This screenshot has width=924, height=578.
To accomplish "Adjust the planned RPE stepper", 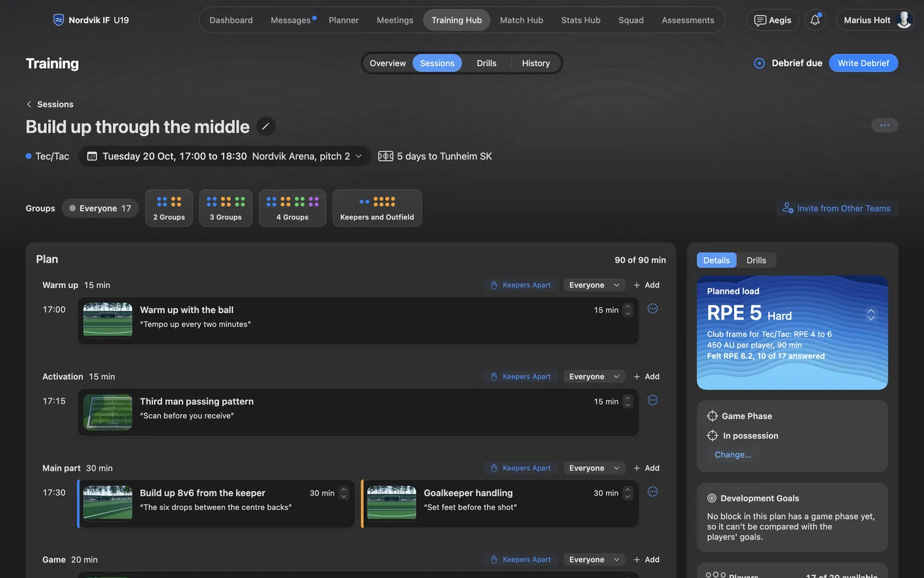I will tap(871, 314).
